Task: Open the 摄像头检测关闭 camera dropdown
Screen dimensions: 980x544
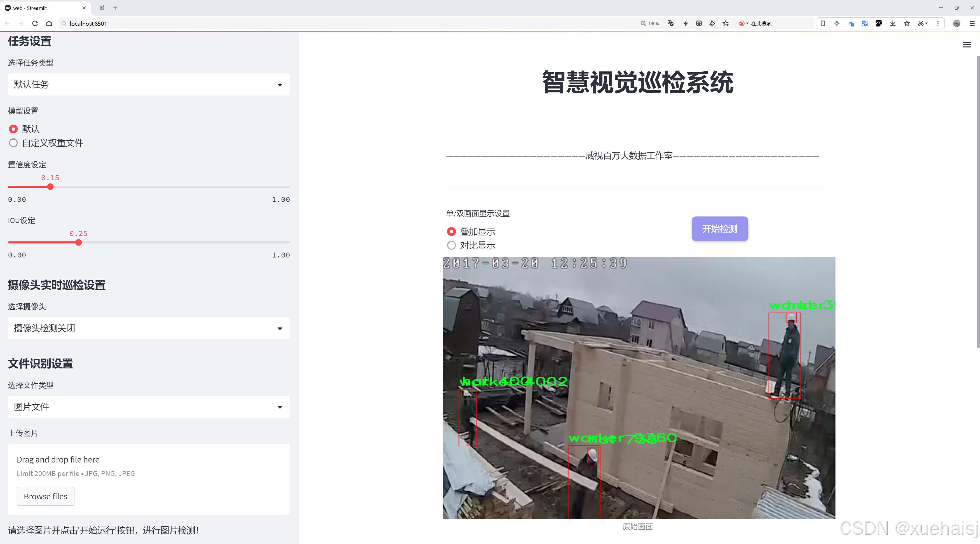Action: [x=149, y=328]
